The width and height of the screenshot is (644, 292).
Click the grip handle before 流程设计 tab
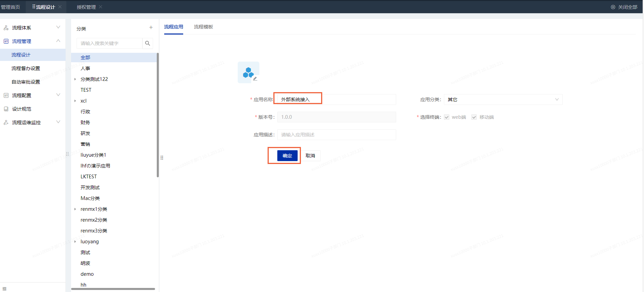coord(34,6)
